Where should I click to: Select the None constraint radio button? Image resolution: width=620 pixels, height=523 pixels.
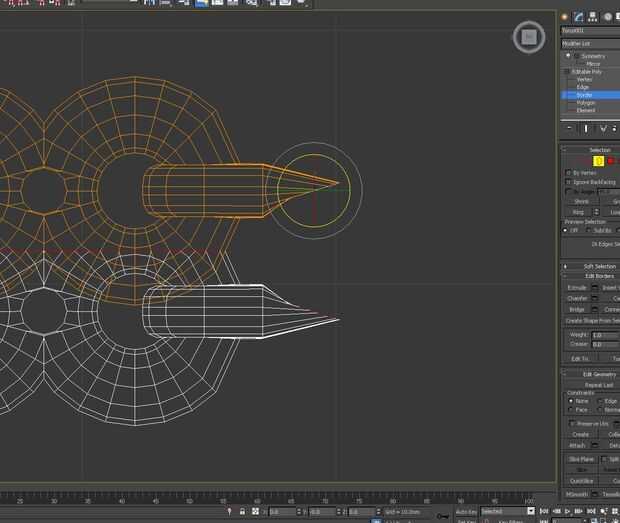pos(571,401)
